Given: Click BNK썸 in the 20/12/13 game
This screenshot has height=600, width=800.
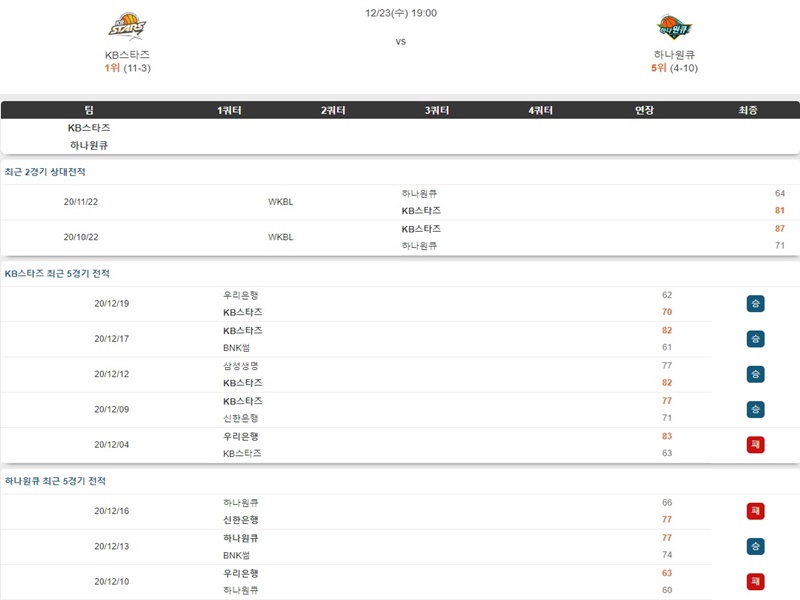Looking at the screenshot, I should point(237,556).
